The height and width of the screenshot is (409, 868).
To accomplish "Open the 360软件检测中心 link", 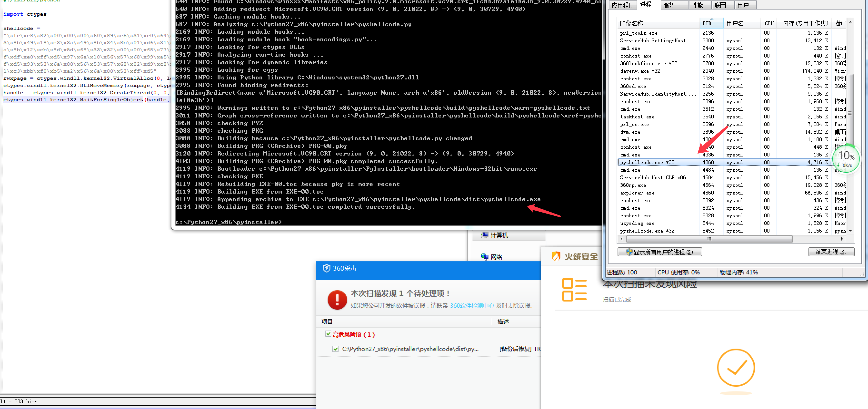I will click(x=472, y=306).
